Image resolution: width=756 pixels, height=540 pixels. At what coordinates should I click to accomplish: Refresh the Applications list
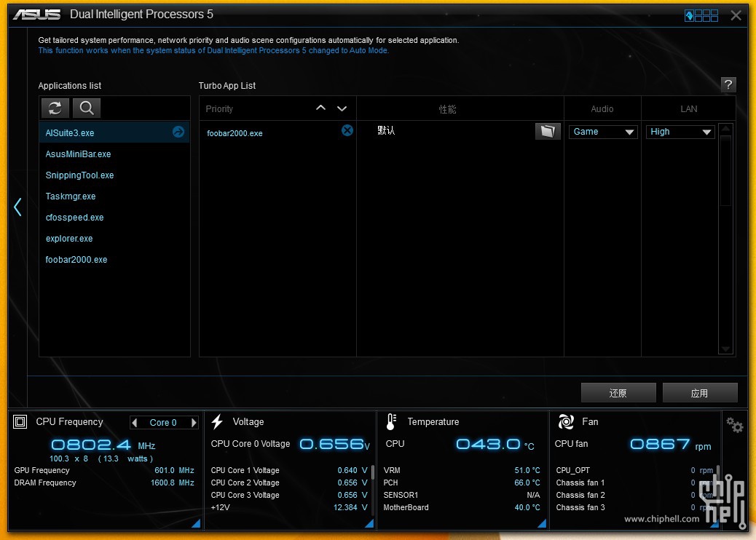pos(55,108)
